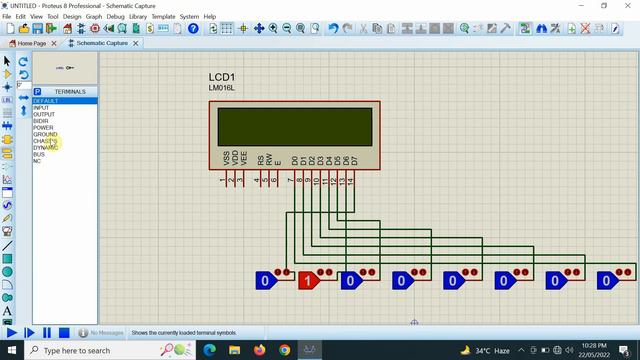The width and height of the screenshot is (640, 360).
Task: Click the Rotate Clockwise icon
Action: [x=23, y=61]
